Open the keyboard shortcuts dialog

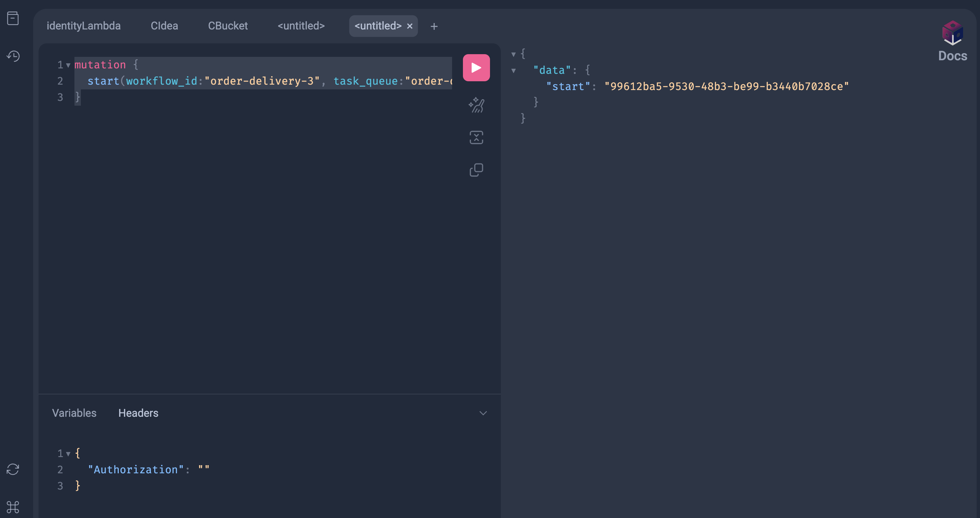(13, 507)
